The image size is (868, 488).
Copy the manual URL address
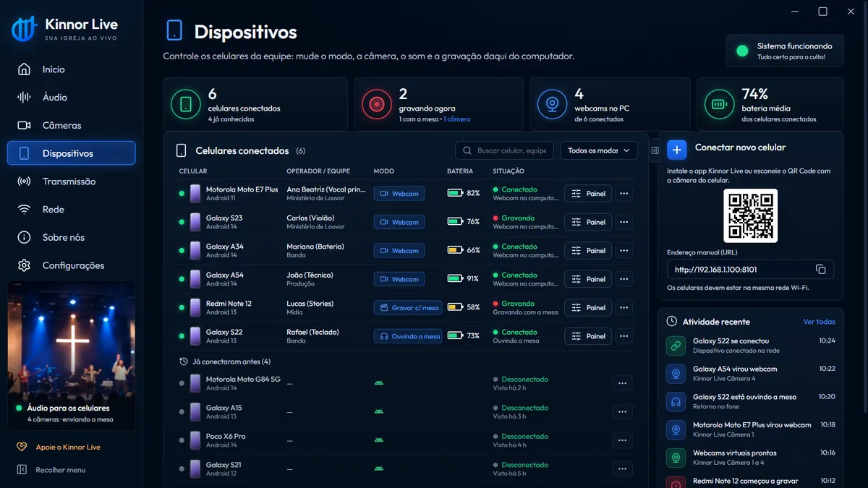pyautogui.click(x=820, y=269)
